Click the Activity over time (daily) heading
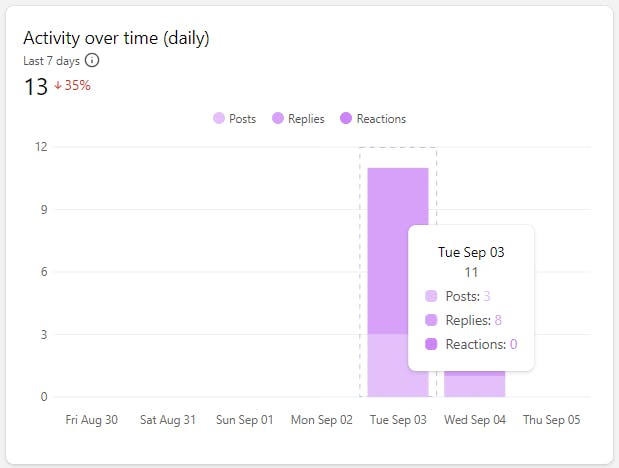The height and width of the screenshot is (468, 619). [x=116, y=38]
